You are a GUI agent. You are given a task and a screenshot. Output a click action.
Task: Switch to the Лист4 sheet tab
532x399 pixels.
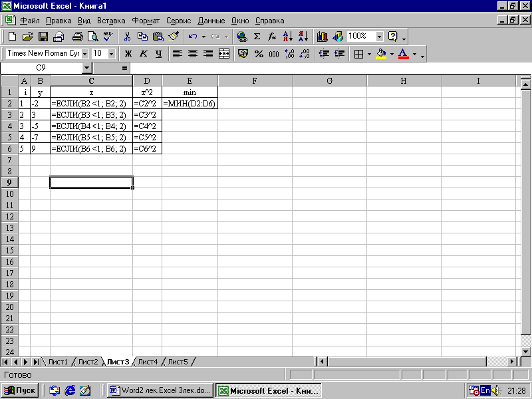coord(148,362)
